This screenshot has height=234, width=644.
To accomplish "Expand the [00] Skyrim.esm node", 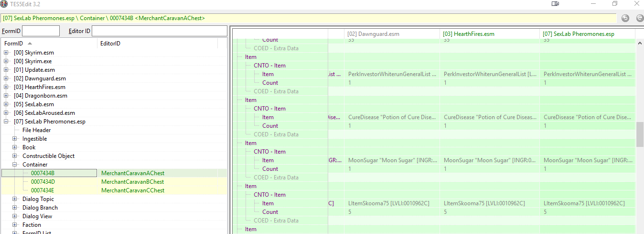I will click(x=6, y=53).
